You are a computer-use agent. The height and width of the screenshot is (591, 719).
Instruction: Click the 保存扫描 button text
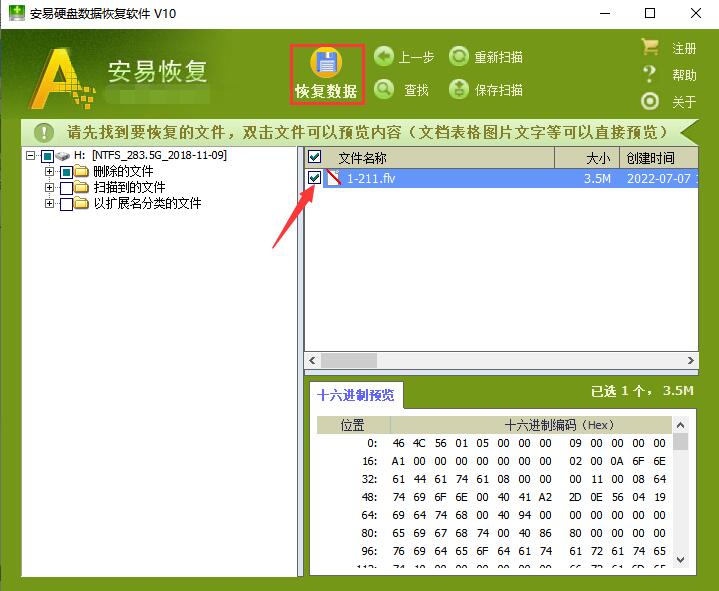pyautogui.click(x=498, y=90)
